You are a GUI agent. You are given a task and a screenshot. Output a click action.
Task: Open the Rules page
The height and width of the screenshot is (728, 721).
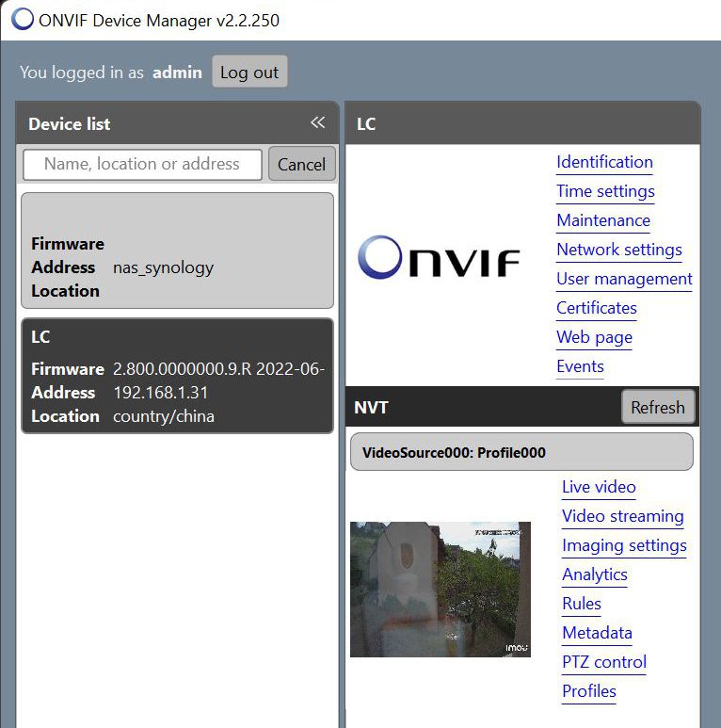point(582,604)
